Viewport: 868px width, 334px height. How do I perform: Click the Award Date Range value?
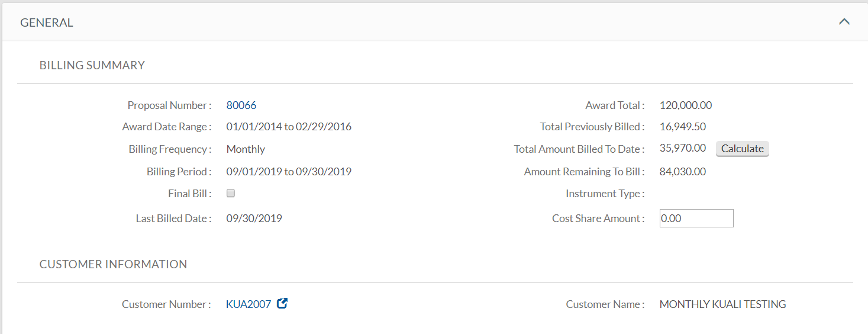coord(289,127)
